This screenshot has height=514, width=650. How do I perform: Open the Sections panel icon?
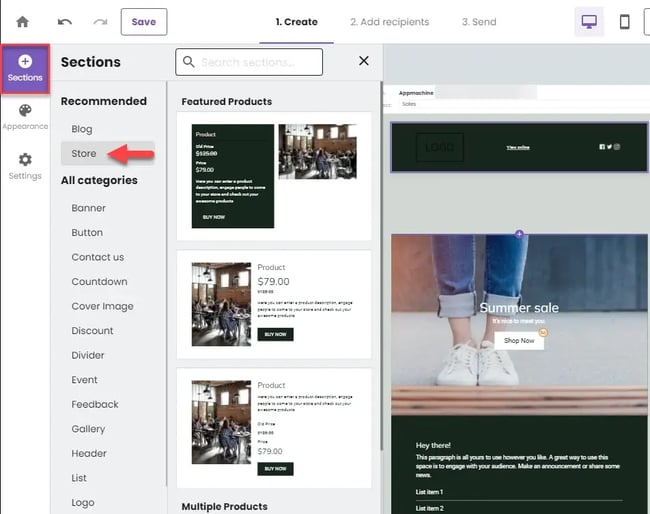tap(25, 68)
